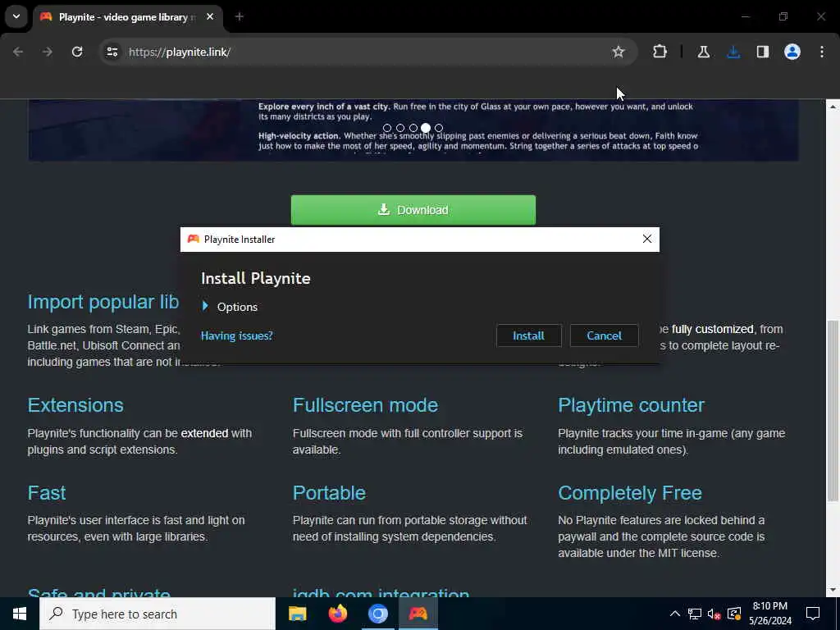Select the first carousel dot indicator

click(387, 128)
